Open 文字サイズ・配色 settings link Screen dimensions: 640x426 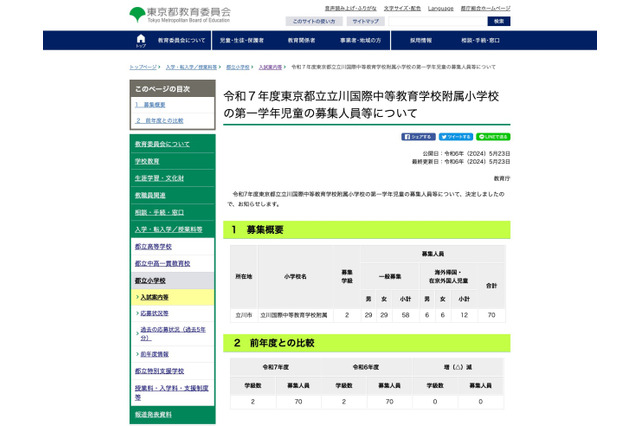click(402, 8)
